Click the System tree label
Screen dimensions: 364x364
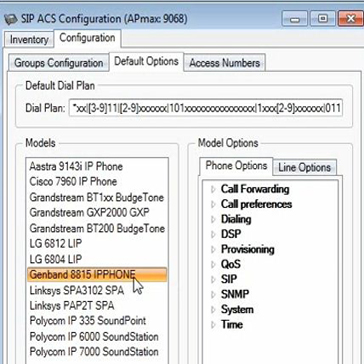click(237, 310)
